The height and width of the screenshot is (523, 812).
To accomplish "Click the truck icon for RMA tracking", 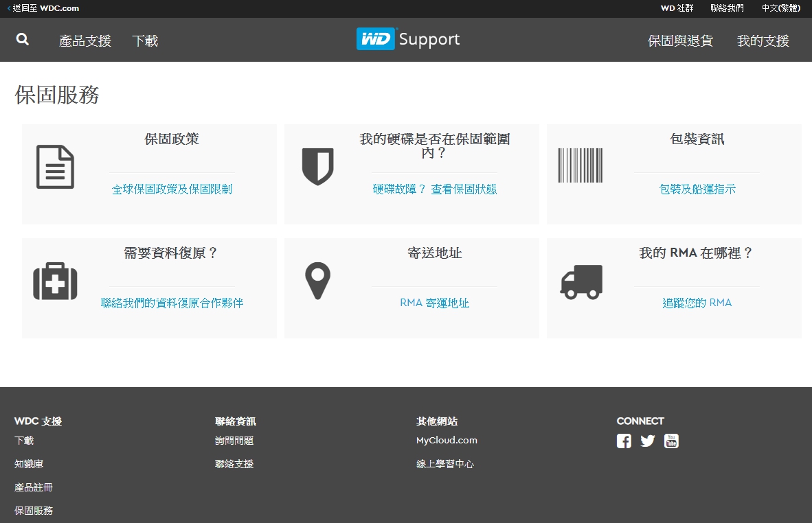I will (582, 282).
